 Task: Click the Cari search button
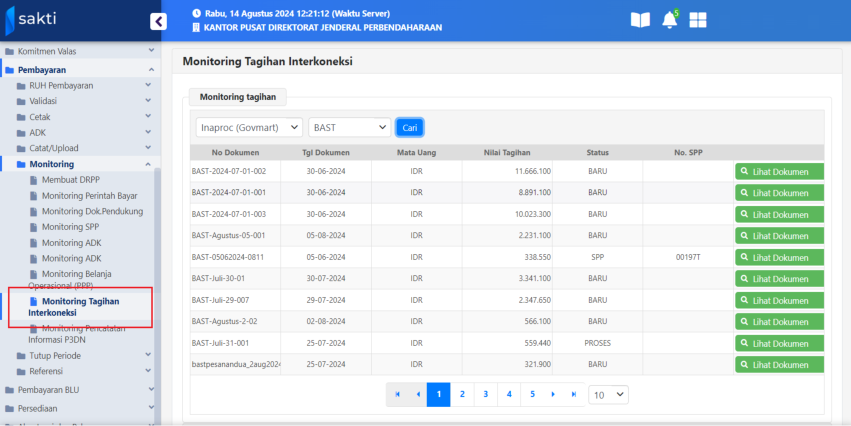pyautogui.click(x=409, y=127)
